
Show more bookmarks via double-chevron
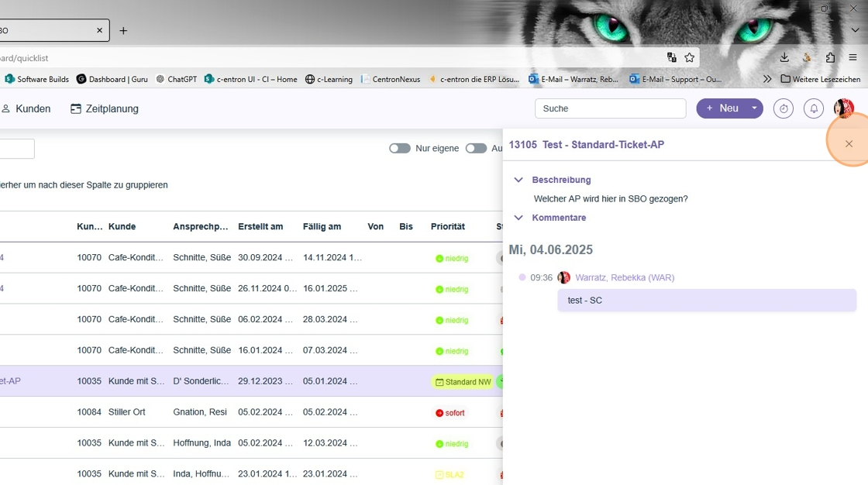tap(767, 79)
